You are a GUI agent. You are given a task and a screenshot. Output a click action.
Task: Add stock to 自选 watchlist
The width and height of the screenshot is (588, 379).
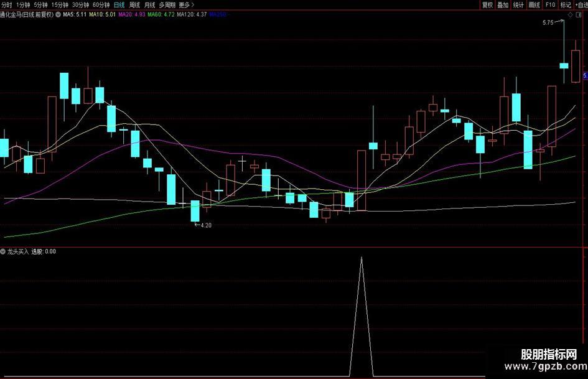(581, 5)
